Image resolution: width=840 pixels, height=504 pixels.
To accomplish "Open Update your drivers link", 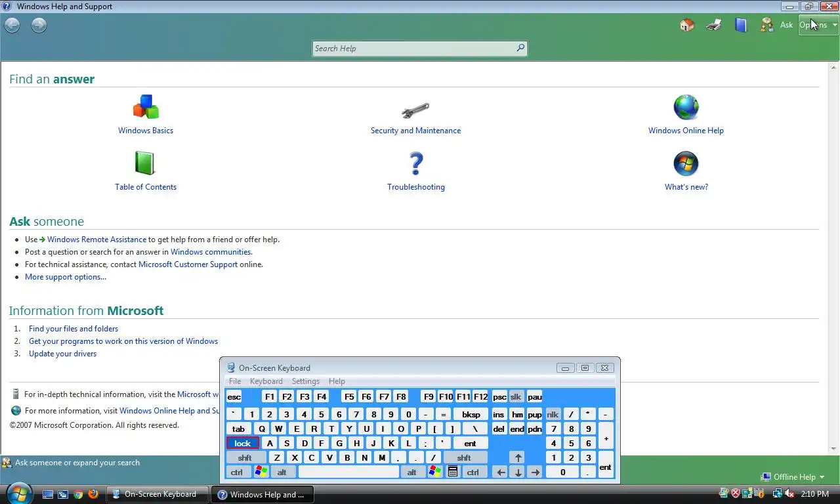I will [62, 354].
